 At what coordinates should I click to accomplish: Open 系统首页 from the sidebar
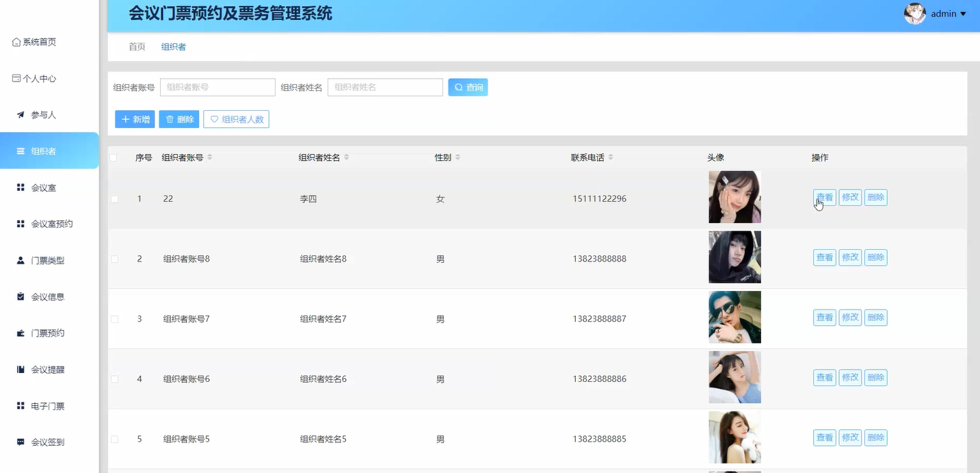34,42
